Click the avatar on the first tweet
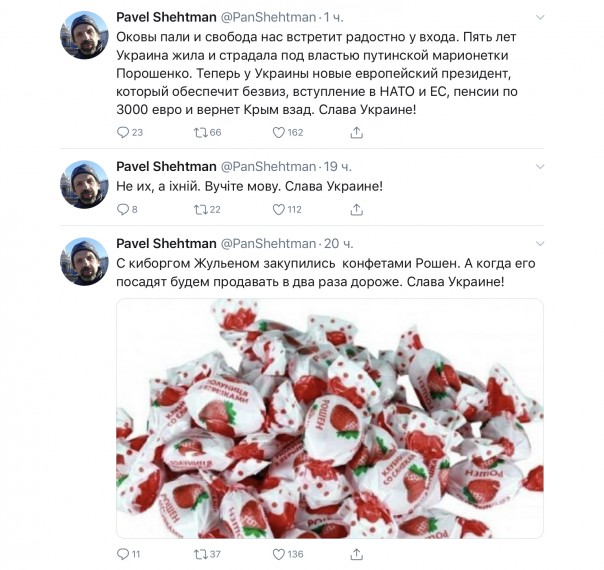Viewport: 604px width, 570px height. pyautogui.click(x=87, y=36)
